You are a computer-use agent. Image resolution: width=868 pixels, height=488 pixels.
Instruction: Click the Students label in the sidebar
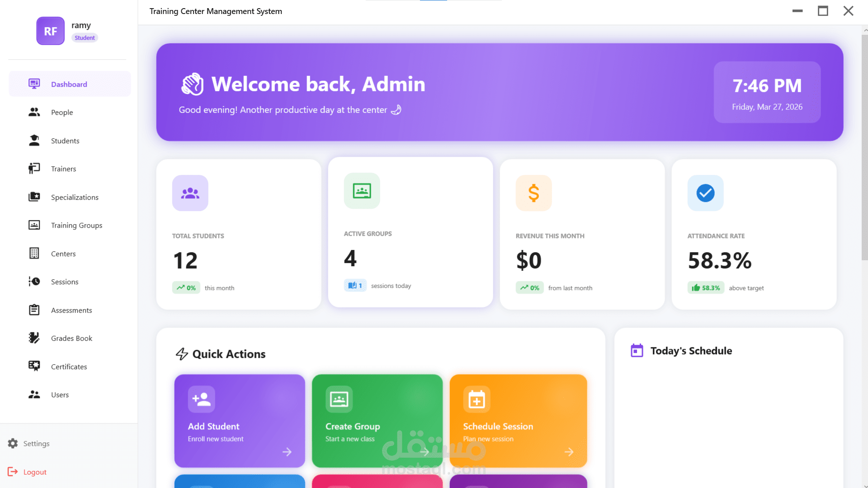[65, 141]
